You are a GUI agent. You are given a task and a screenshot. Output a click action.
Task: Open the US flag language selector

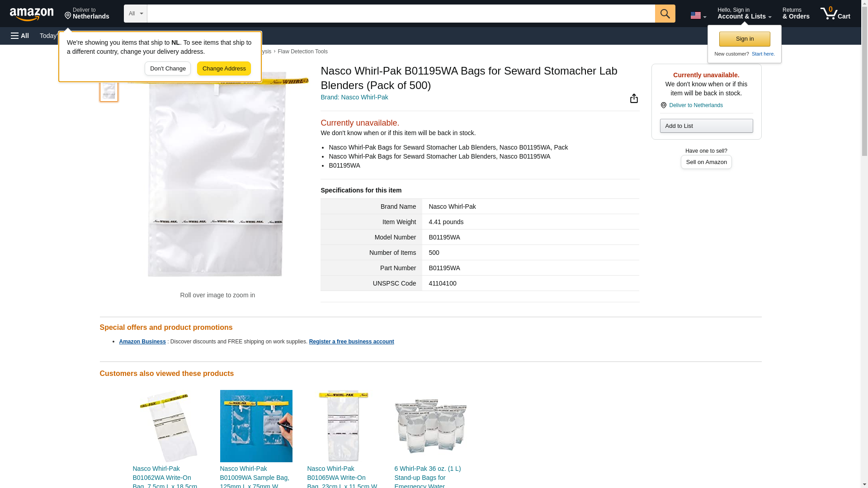click(698, 15)
